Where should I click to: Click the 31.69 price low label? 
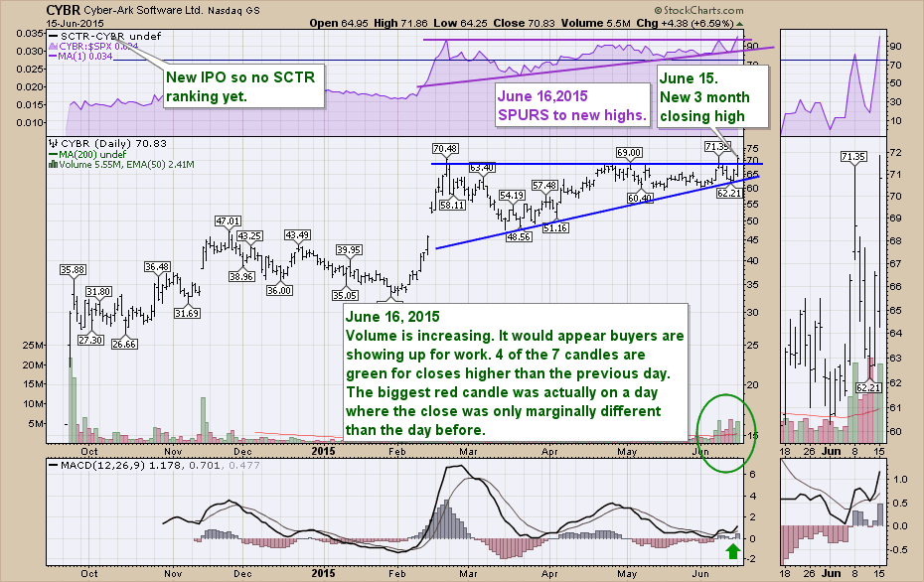(x=187, y=314)
